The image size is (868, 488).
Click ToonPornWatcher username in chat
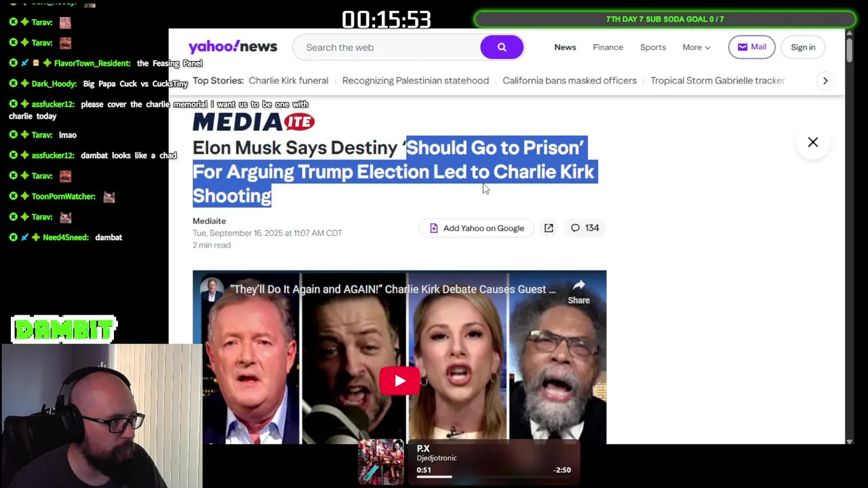click(x=63, y=197)
